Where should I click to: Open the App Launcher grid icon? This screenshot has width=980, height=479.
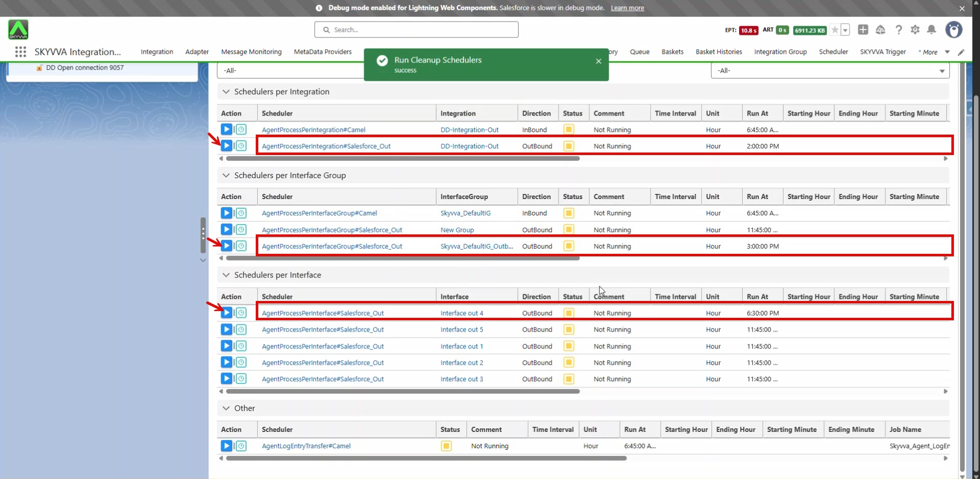click(20, 52)
